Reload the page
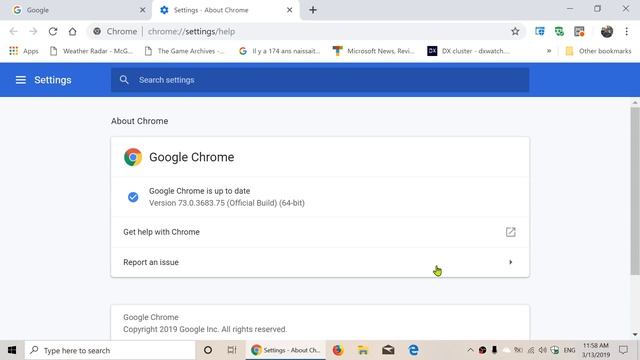Image resolution: width=640 pixels, height=360 pixels. tap(53, 31)
